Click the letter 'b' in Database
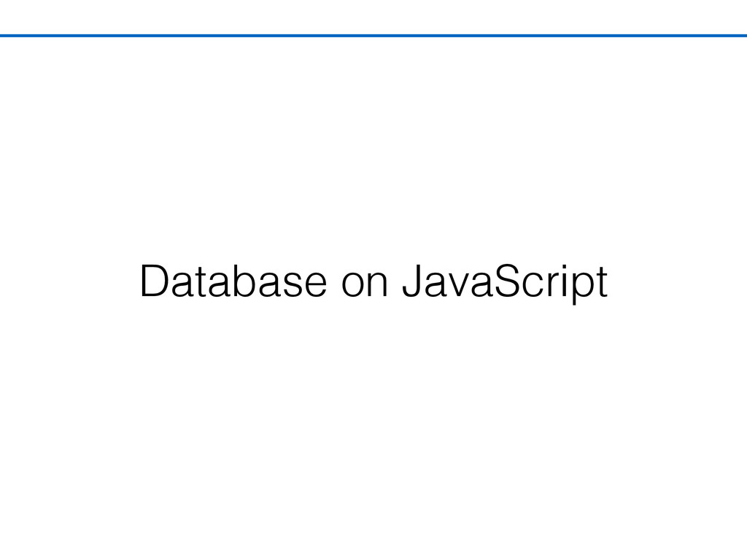Image resolution: width=747 pixels, height=560 pixels. pyautogui.click(x=245, y=281)
